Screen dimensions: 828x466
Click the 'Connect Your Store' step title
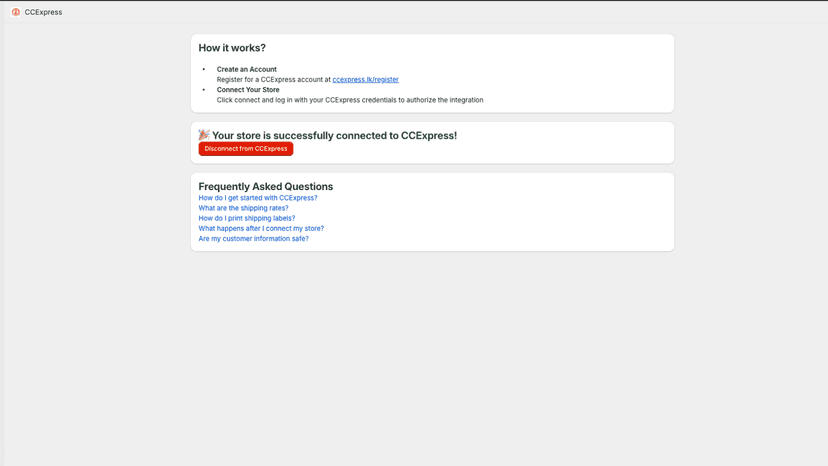(248, 90)
